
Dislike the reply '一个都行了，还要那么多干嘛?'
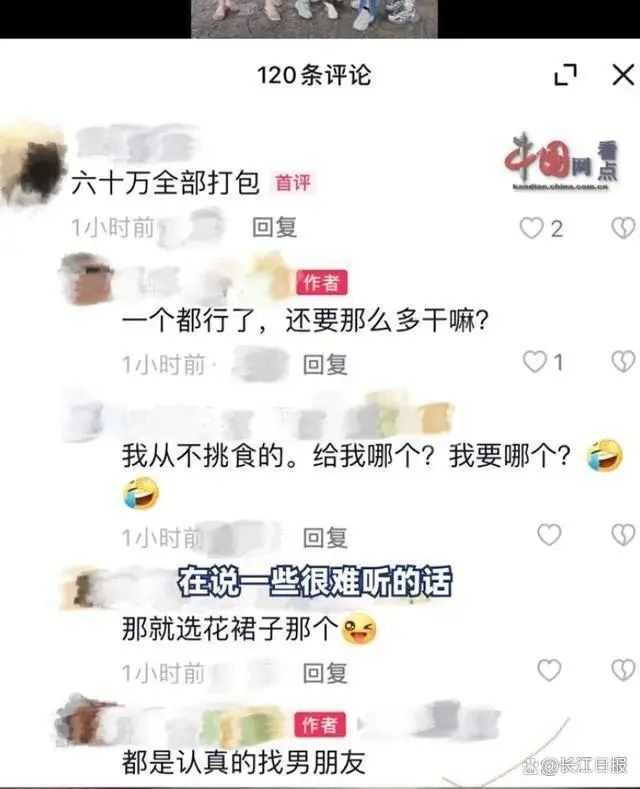point(623,361)
